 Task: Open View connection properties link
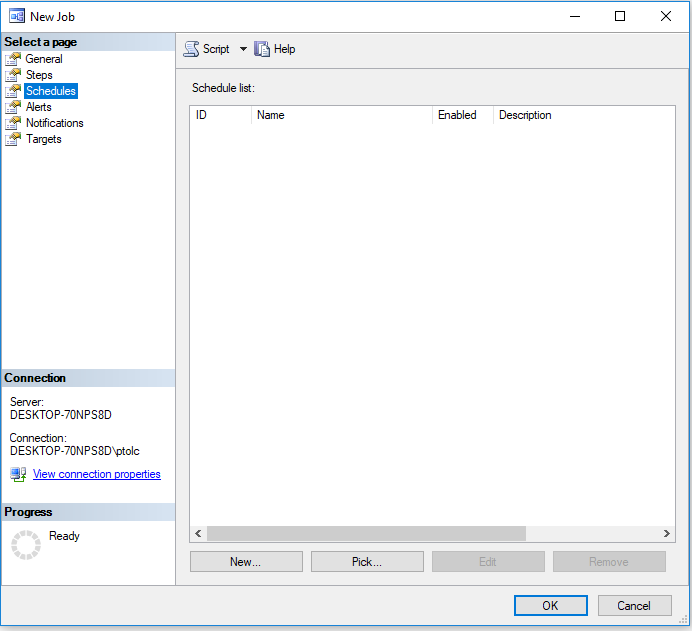[x=96, y=474]
